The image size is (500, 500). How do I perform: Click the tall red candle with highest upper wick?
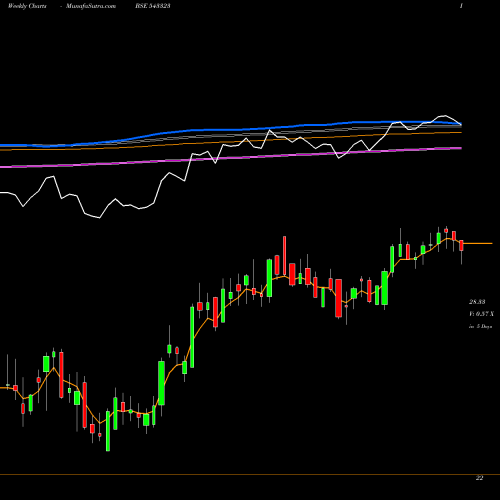click(284, 256)
